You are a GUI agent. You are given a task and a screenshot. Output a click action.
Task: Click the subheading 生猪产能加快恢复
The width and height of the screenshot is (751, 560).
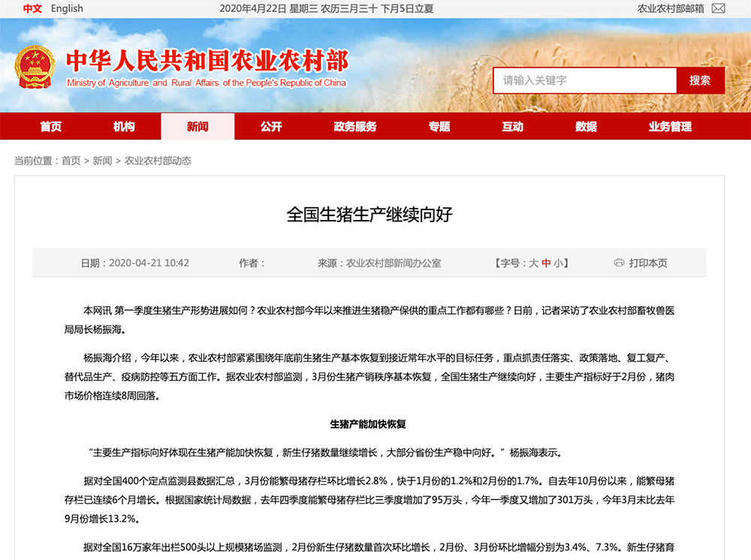[x=368, y=424]
